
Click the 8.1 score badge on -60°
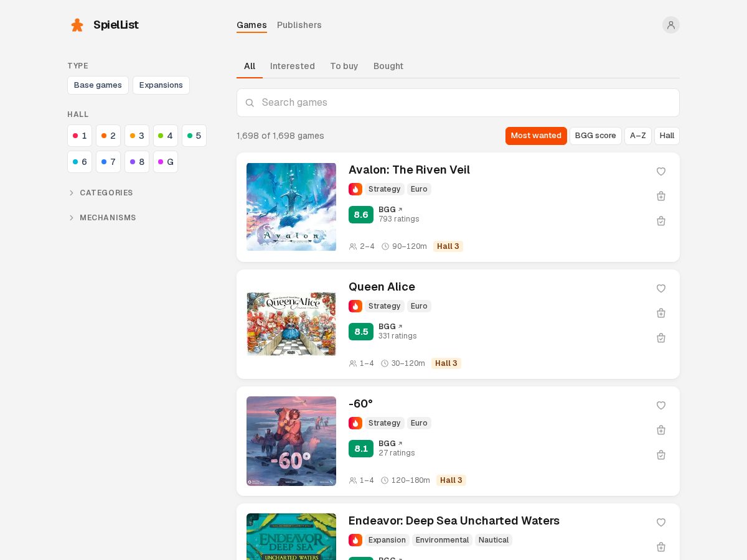tap(361, 449)
